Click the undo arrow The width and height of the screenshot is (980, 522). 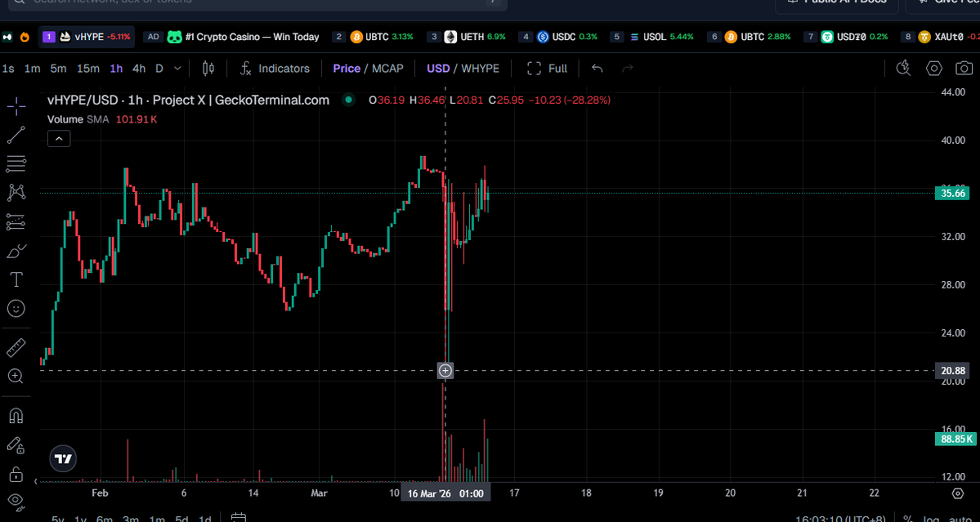597,69
